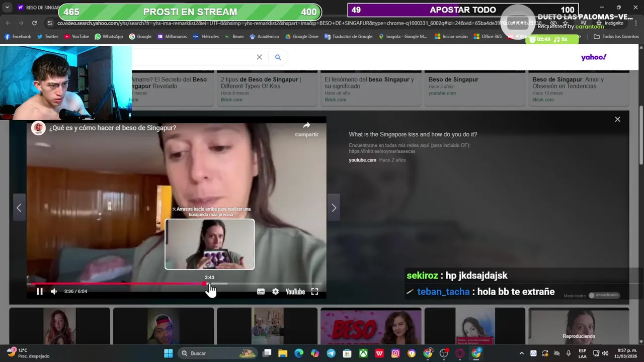Open the Google Drive bookmark

302,37
